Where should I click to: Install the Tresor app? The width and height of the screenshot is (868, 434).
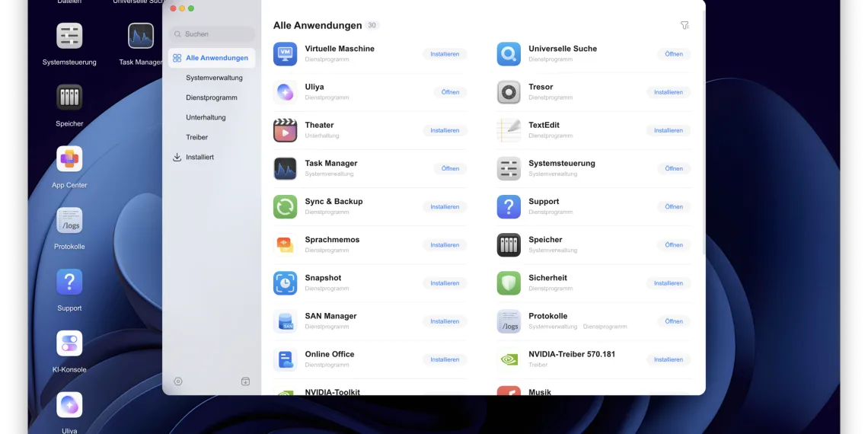(669, 92)
